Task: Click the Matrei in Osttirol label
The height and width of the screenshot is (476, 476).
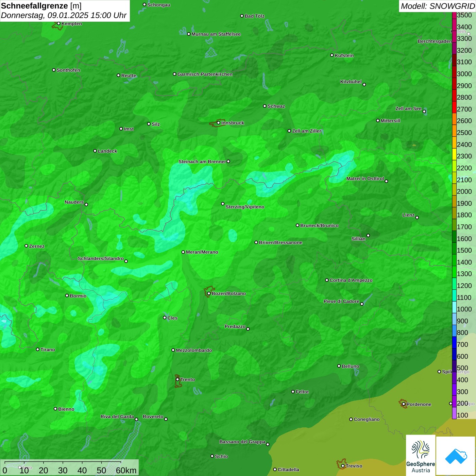Action: [x=365, y=178]
